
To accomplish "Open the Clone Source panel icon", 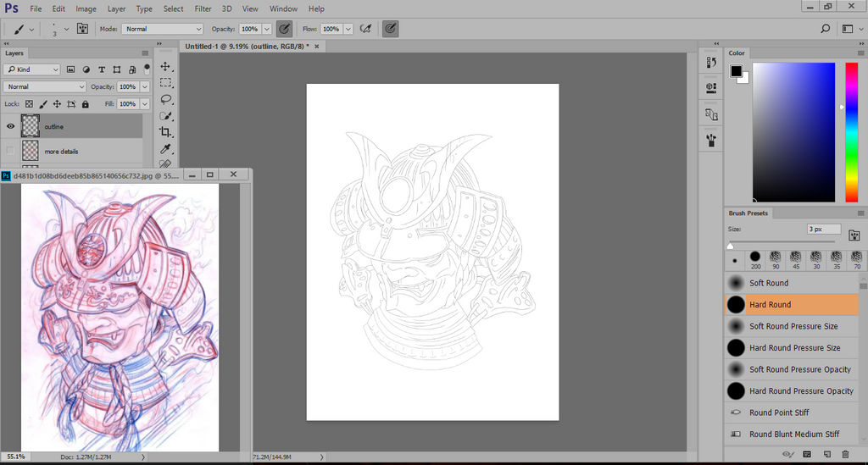I will coord(711,114).
